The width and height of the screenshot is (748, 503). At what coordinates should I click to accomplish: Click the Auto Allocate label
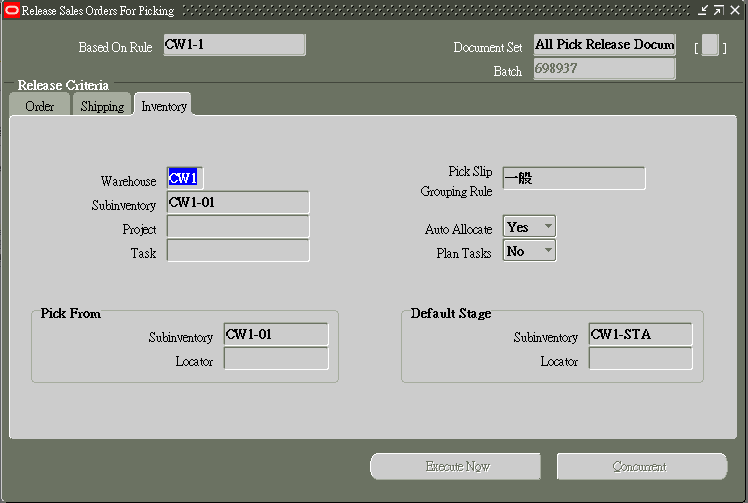point(458,230)
